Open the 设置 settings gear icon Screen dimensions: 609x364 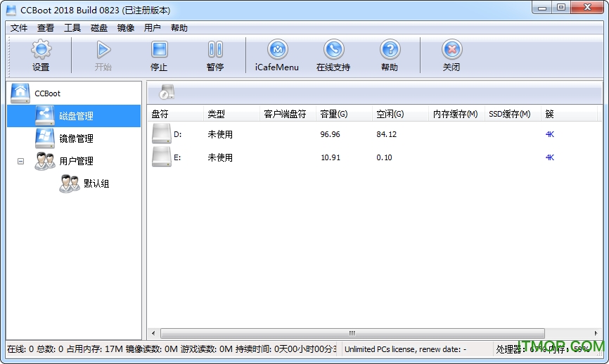[x=41, y=49]
